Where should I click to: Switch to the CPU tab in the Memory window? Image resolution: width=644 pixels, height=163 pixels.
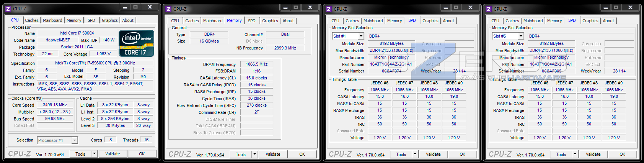click(x=175, y=21)
